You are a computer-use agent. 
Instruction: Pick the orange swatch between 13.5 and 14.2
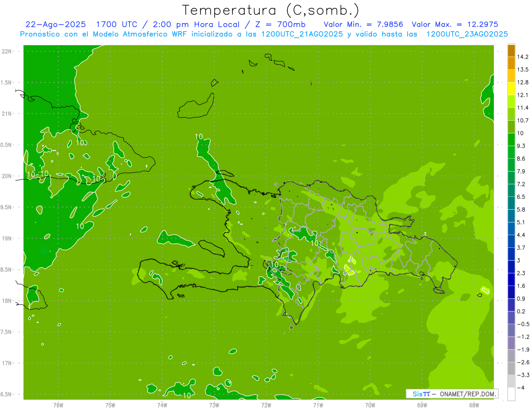pos(511,63)
